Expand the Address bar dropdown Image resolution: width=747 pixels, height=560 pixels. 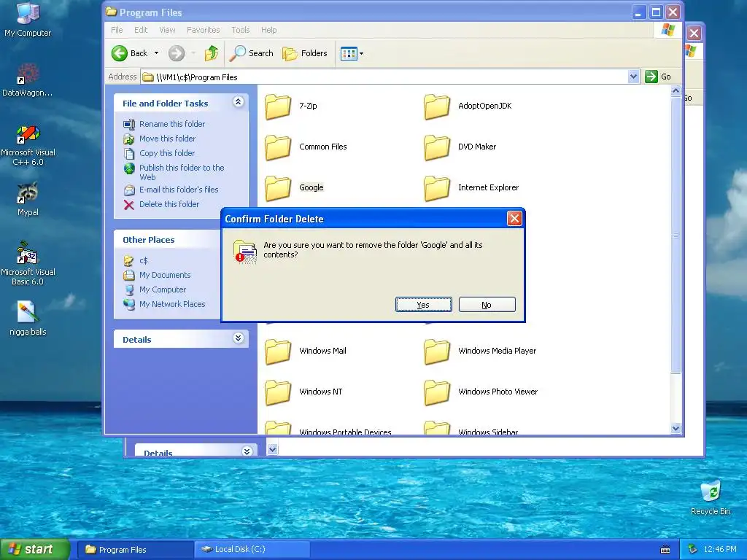[x=633, y=77]
